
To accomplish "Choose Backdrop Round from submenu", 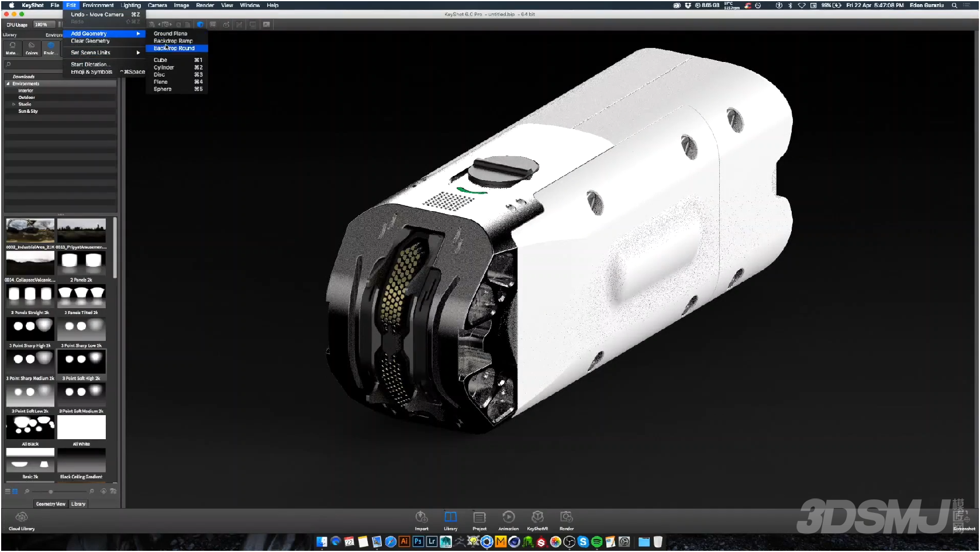I will (x=177, y=49).
